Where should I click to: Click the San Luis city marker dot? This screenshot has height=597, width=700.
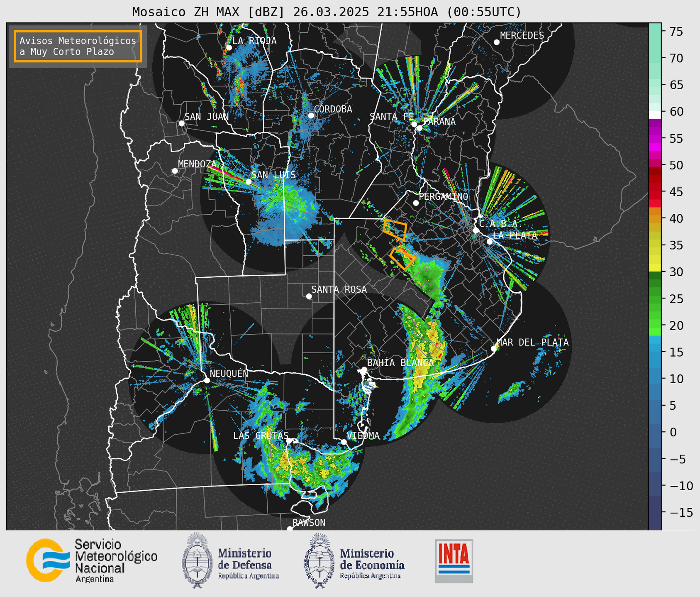[248, 182]
